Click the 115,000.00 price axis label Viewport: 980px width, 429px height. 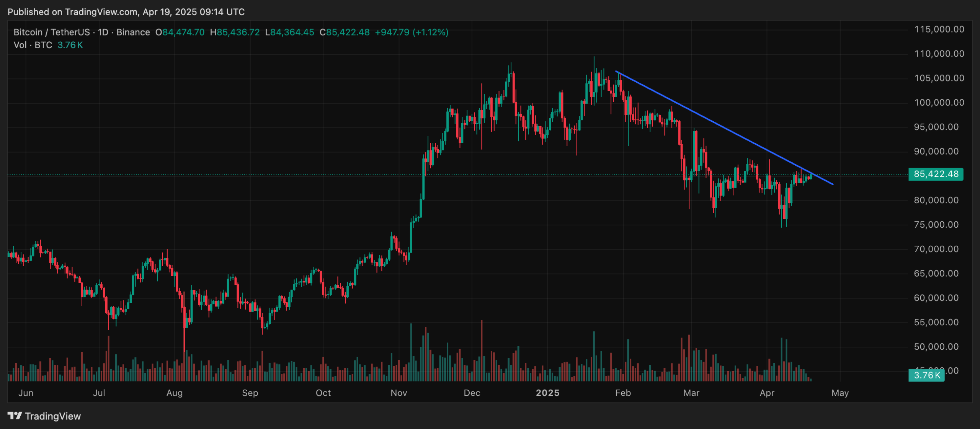point(939,29)
